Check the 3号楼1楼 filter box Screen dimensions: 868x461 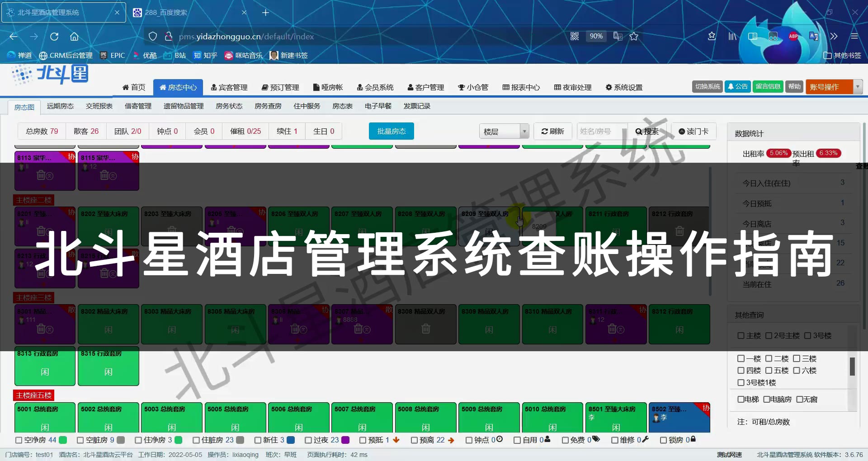coord(741,382)
